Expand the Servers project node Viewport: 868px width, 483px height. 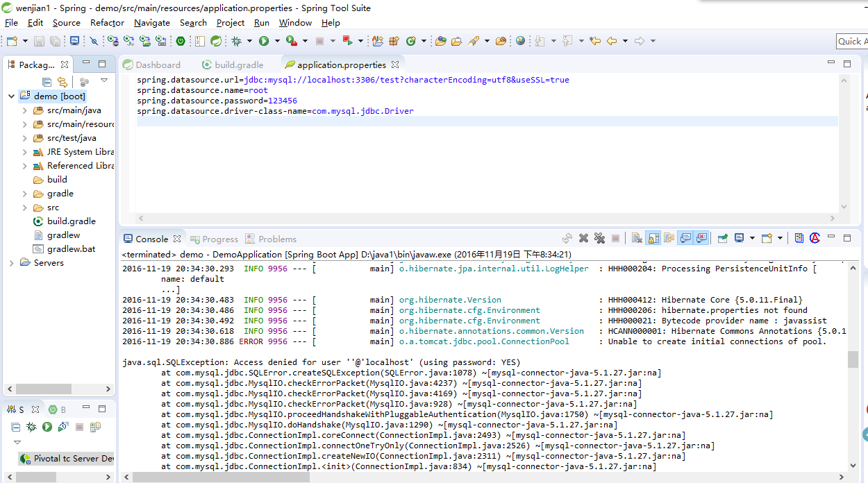[11, 263]
